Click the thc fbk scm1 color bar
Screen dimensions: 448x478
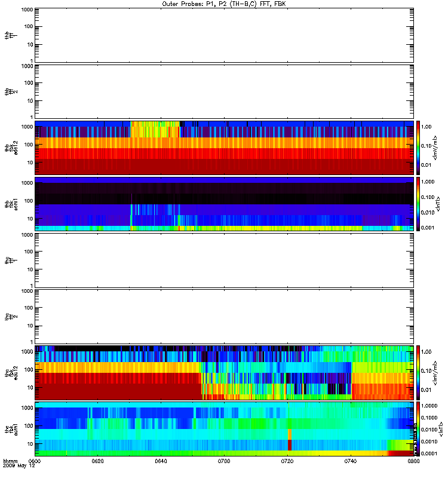[418, 429]
